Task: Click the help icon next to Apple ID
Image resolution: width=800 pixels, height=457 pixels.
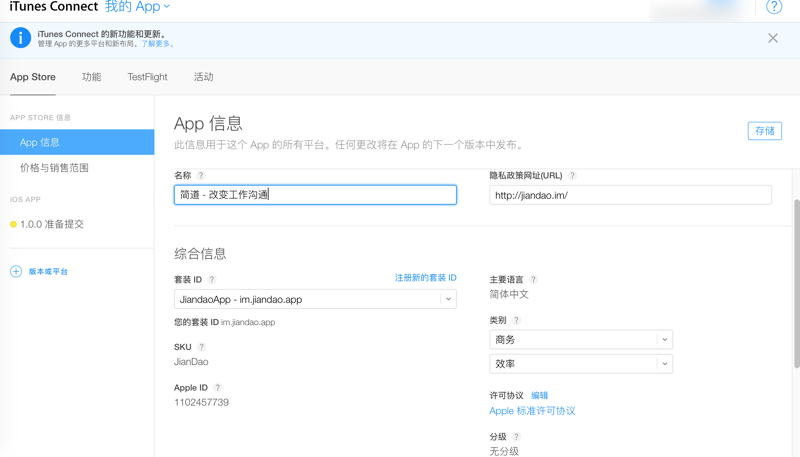Action: tap(218, 388)
